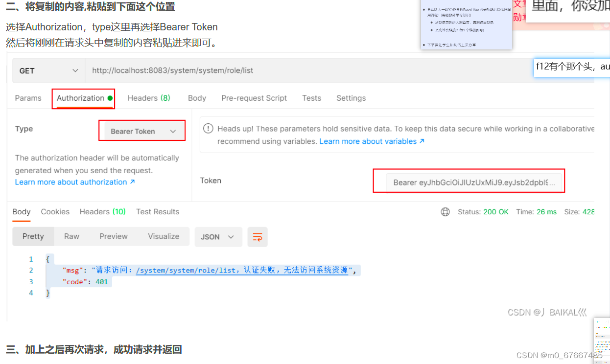The image size is (610, 364).
Task: Open the request Settings tab
Action: pos(351,98)
